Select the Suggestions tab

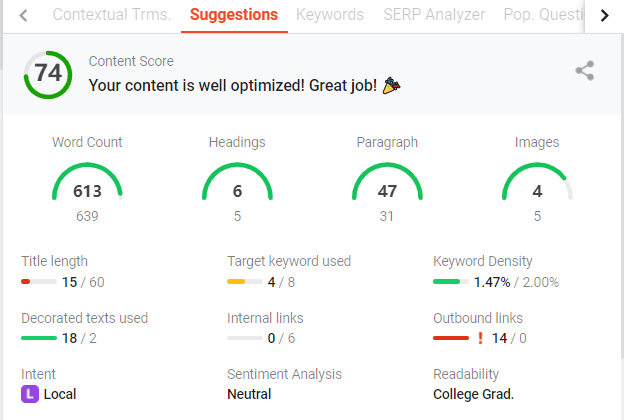click(x=234, y=15)
